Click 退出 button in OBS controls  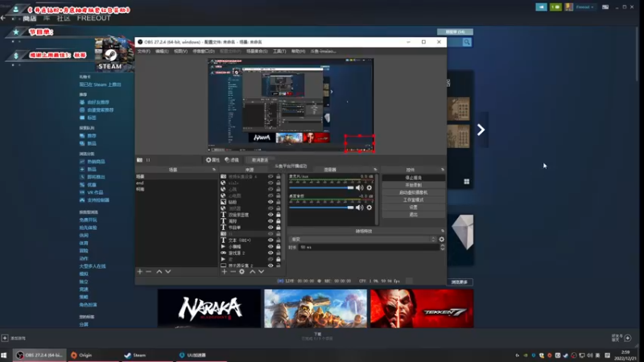click(413, 214)
